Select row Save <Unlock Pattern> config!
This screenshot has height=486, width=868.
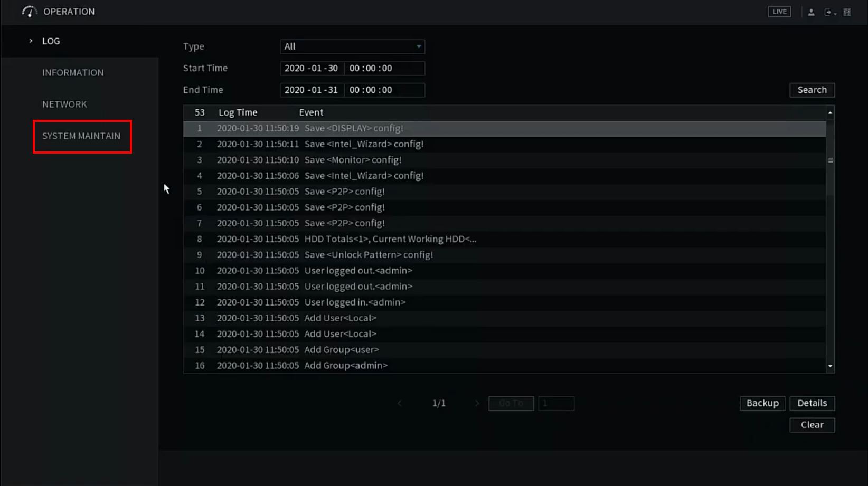tap(504, 255)
